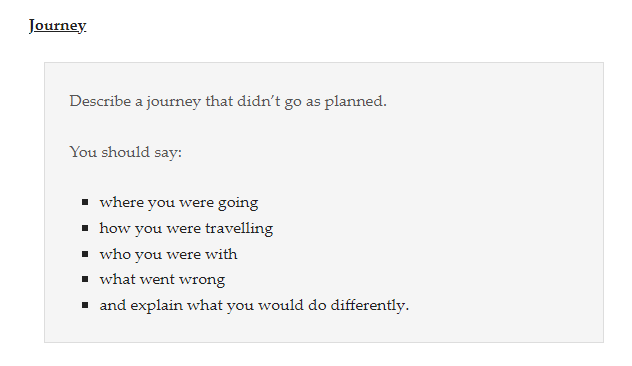
Task: Click the 'You should say:' text
Action: coord(126,152)
